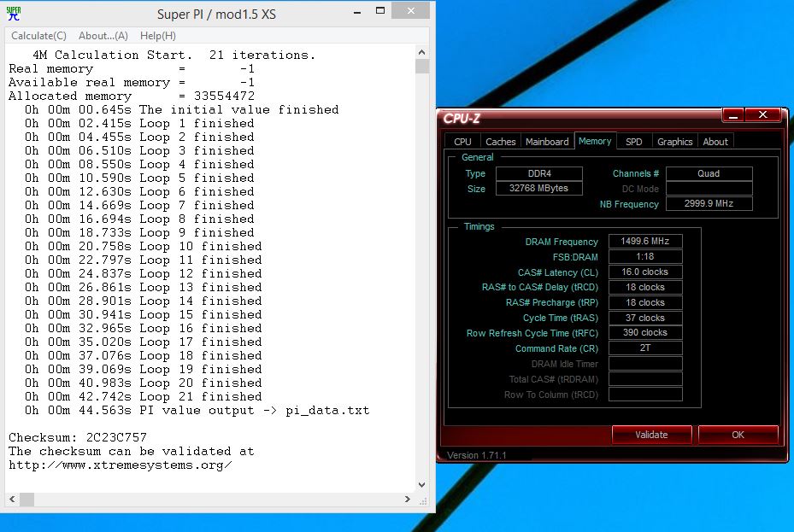Click the Command Rate value 2T

pos(645,348)
